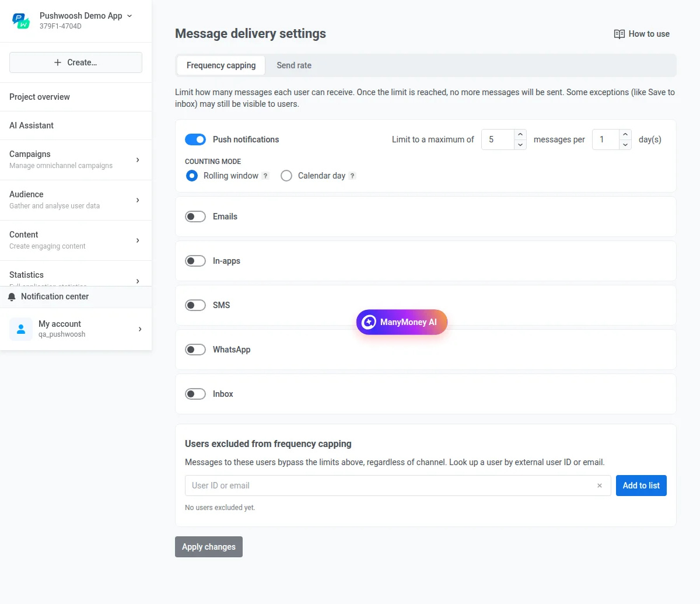The height and width of the screenshot is (604, 700).
Task: Click the Create… button
Action: pyautogui.click(x=76, y=62)
